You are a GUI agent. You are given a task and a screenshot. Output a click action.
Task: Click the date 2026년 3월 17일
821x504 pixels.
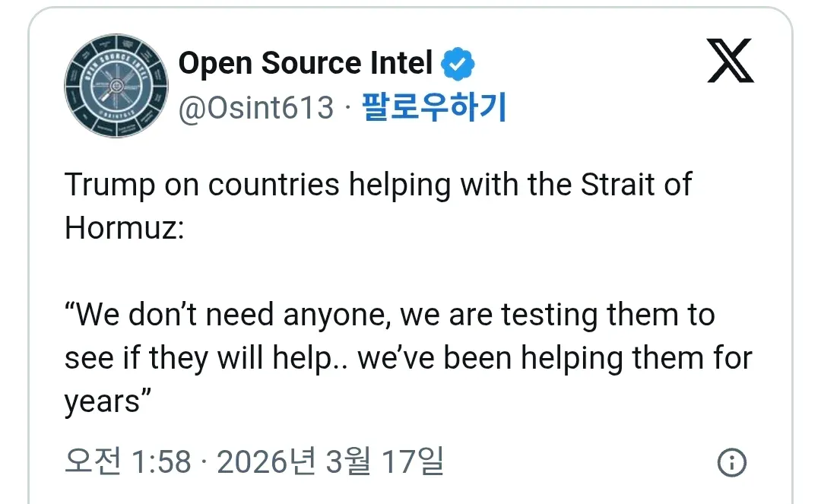click(329, 461)
